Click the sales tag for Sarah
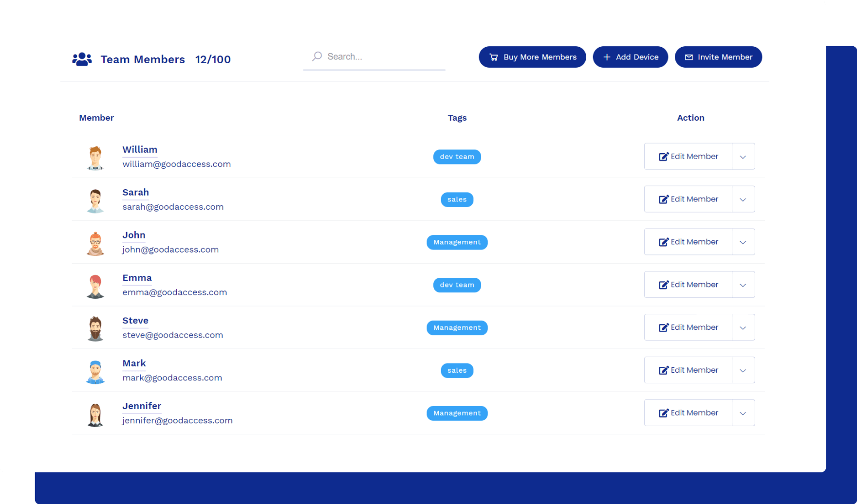This screenshot has width=857, height=504. (x=457, y=199)
